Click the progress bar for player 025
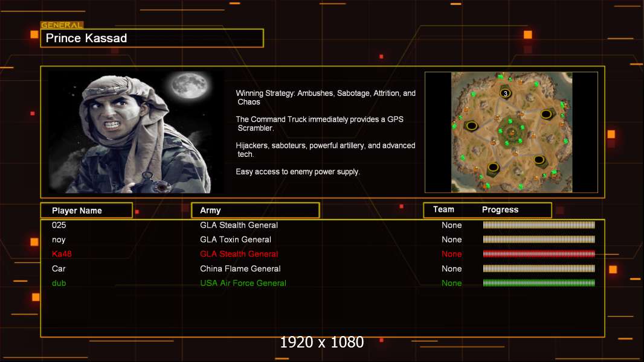This screenshot has width=644, height=362. pos(539,224)
